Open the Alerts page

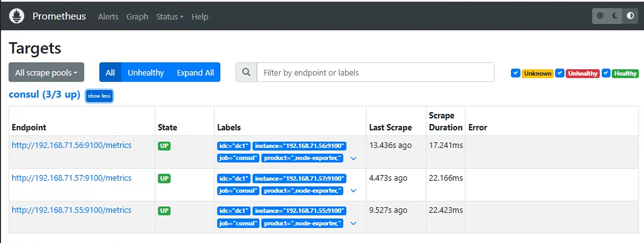click(108, 16)
